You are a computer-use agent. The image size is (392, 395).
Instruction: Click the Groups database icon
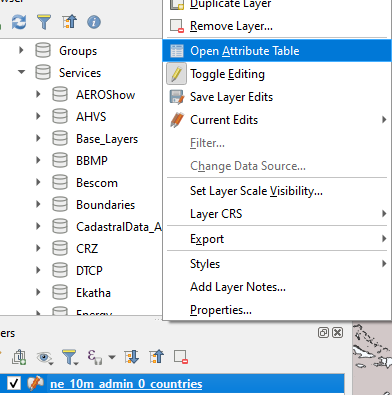click(43, 51)
